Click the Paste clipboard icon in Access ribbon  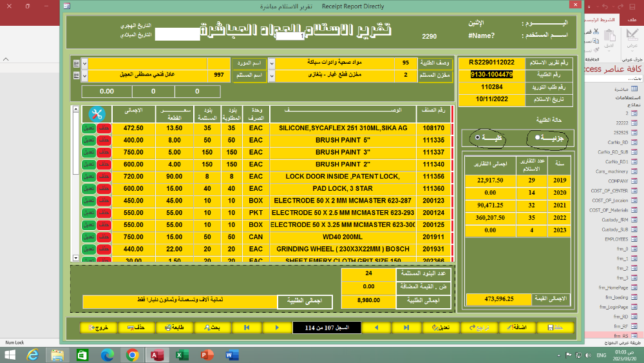[609, 35]
